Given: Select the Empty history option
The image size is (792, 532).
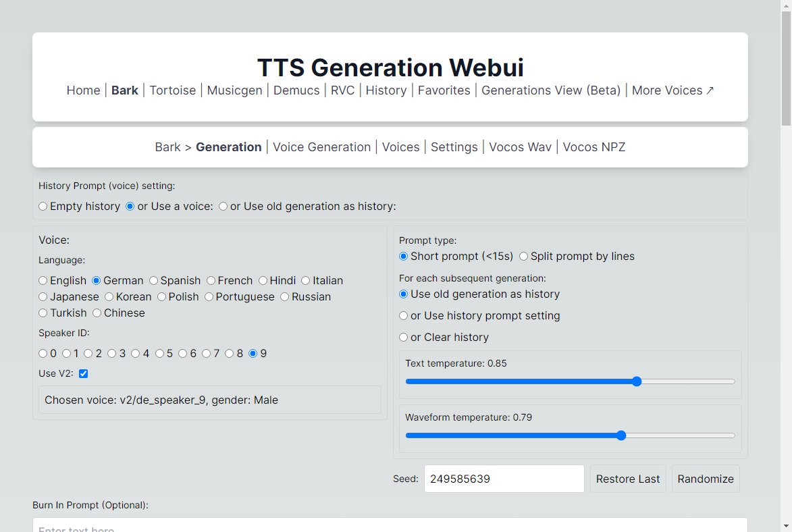Looking at the screenshot, I should coord(43,206).
